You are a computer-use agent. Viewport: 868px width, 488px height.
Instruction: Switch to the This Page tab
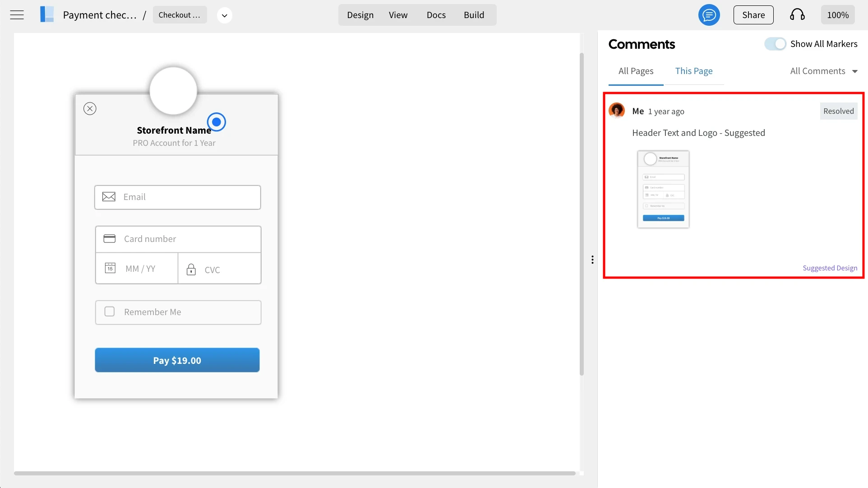point(693,71)
